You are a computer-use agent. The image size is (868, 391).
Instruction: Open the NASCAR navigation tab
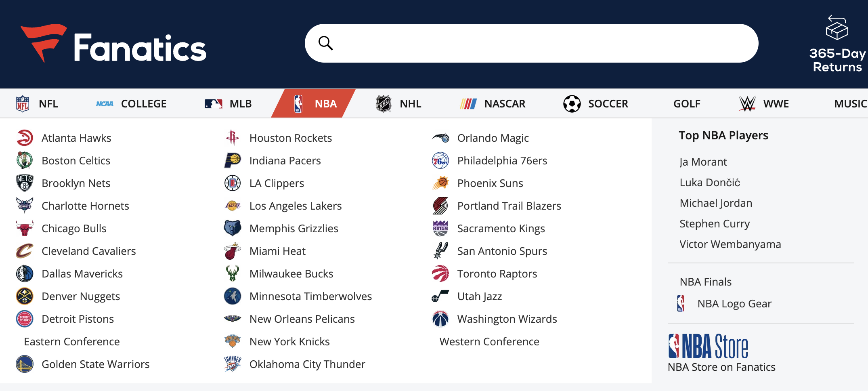point(493,104)
